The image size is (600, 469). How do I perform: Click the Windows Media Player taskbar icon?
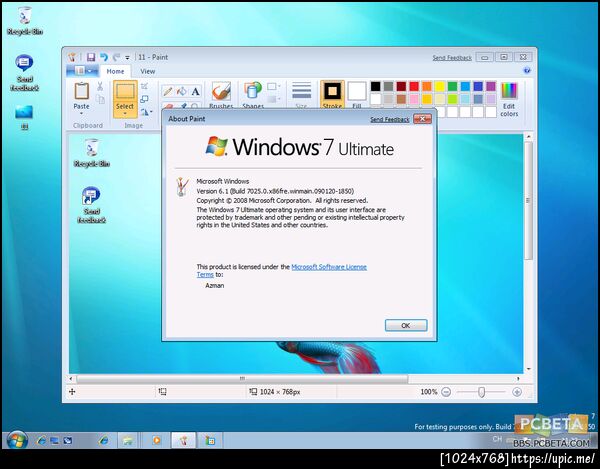coord(156,440)
